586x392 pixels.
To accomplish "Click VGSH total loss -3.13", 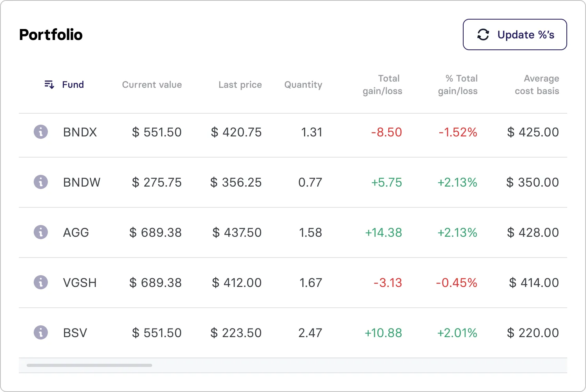I will pos(388,283).
